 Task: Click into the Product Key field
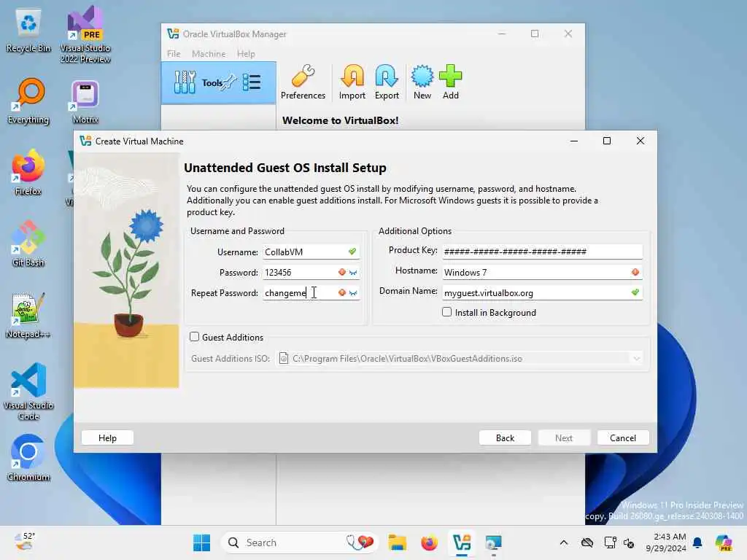[x=542, y=252]
